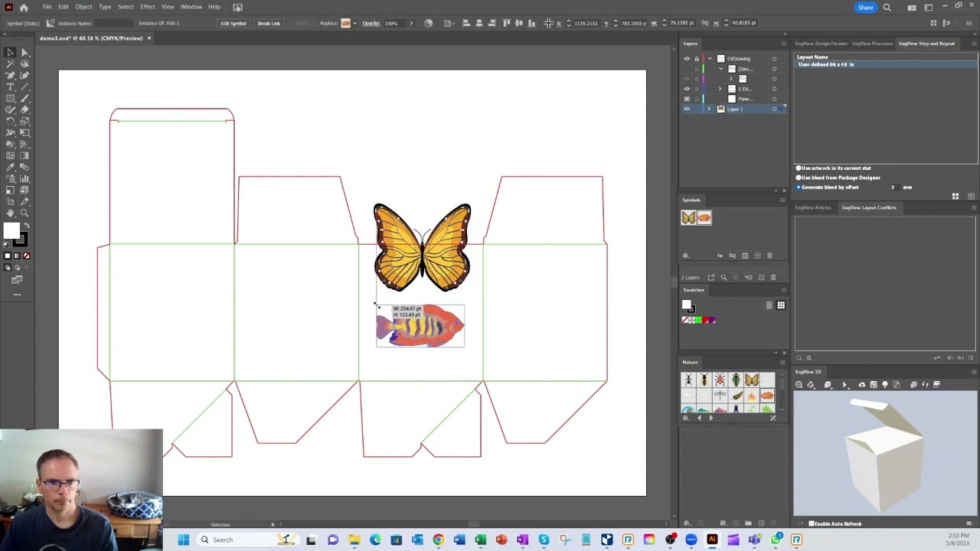Click the Fill color box in toolbar
The height and width of the screenshot is (551, 980).
11,230
